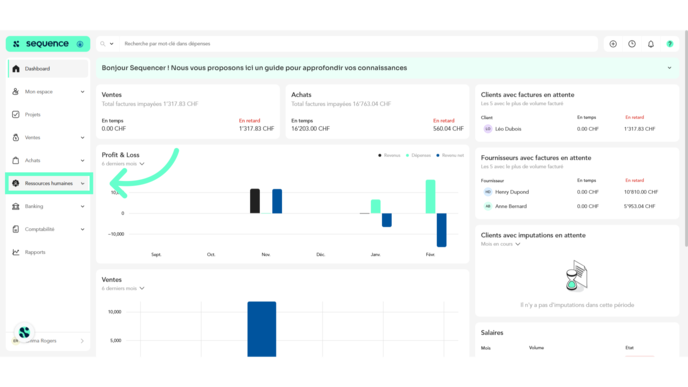Click the page vertical scrollbar
The width and height of the screenshot is (688, 387).
click(x=686, y=140)
